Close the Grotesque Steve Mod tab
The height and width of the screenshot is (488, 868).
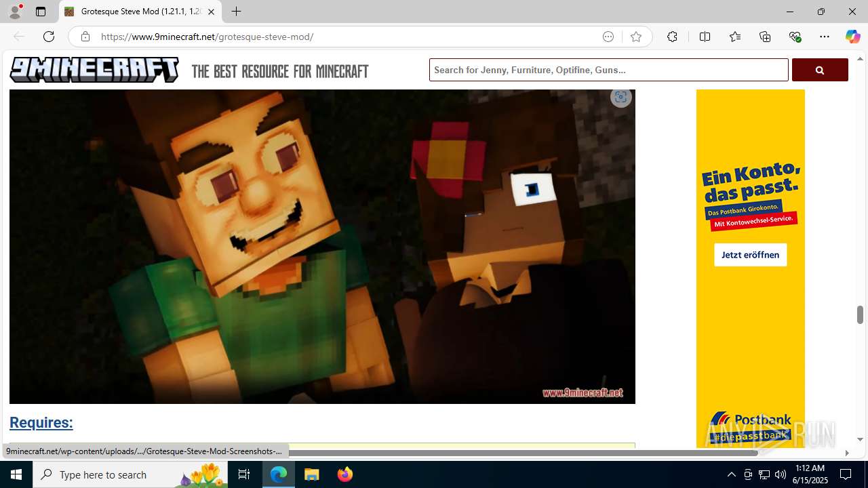click(x=211, y=12)
